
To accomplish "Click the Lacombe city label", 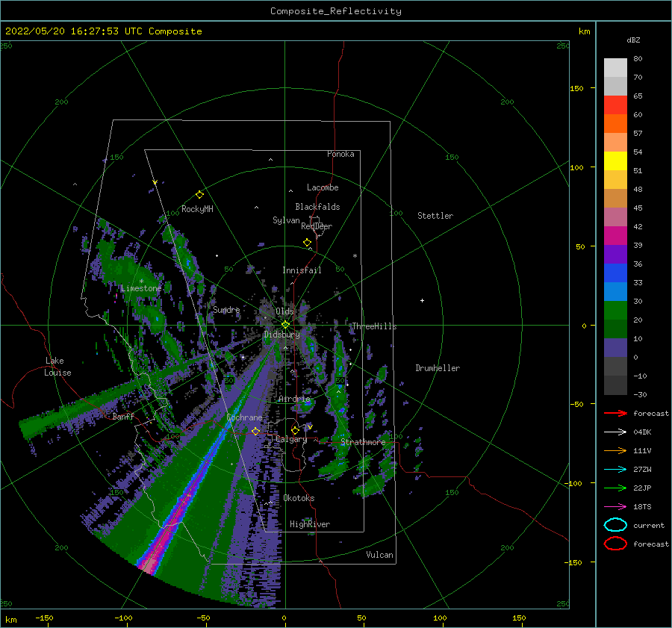I will [323, 187].
